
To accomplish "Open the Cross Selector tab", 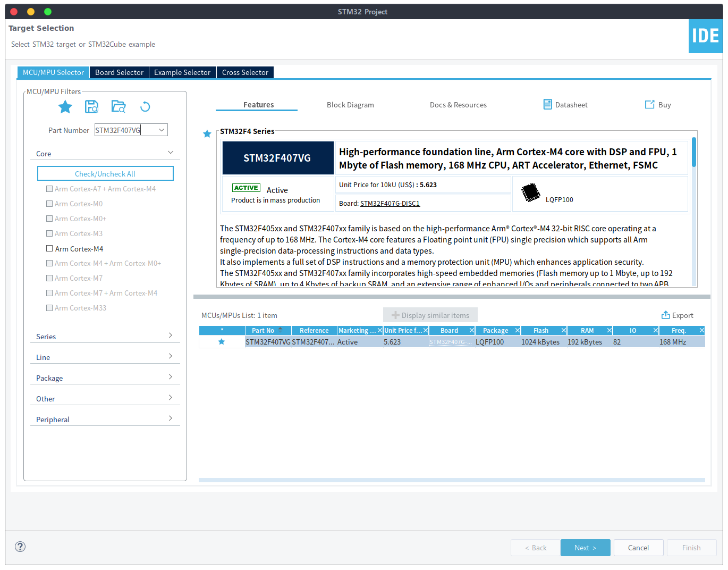I will coord(245,72).
